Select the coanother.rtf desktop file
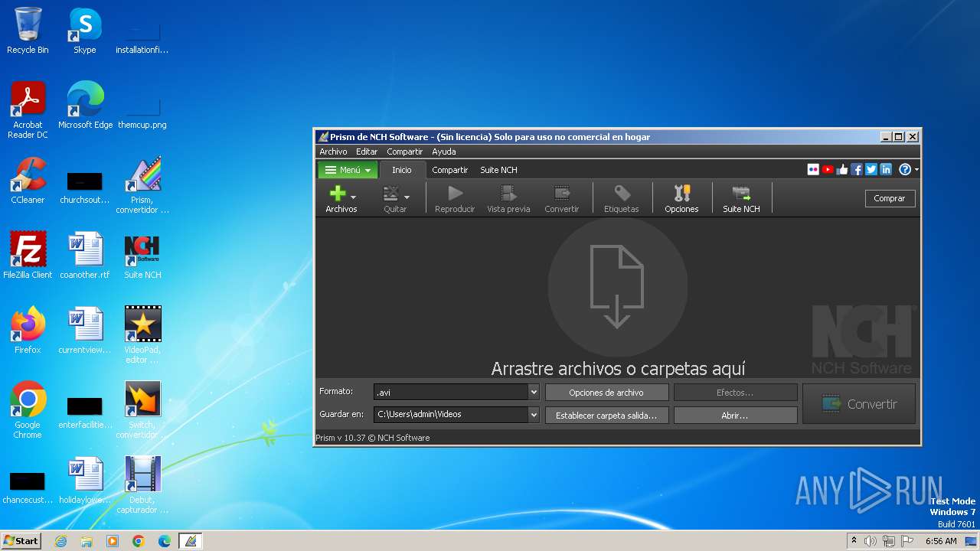 [x=85, y=255]
